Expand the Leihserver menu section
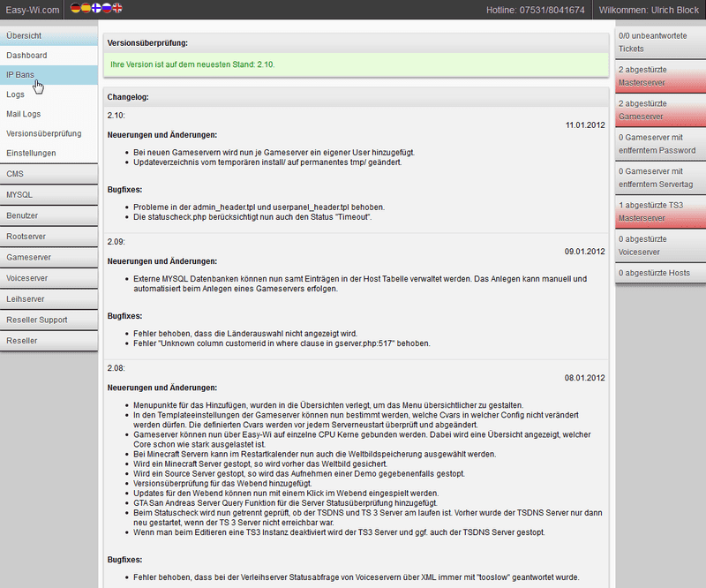Viewport: 706px width, 588px height. coord(49,298)
